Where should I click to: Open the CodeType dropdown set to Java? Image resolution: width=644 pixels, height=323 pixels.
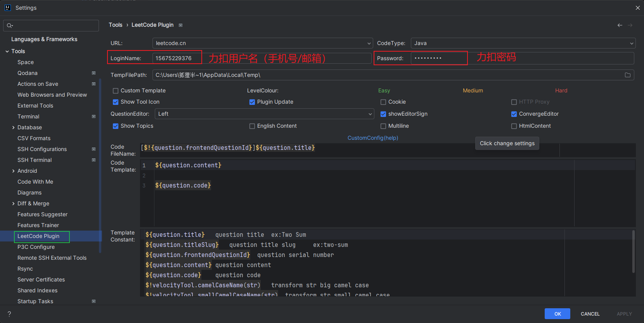click(523, 43)
